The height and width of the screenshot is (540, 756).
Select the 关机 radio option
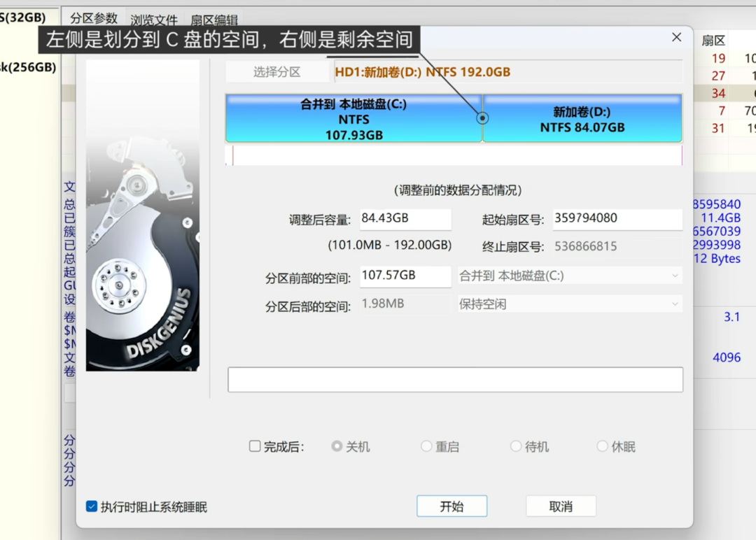337,446
